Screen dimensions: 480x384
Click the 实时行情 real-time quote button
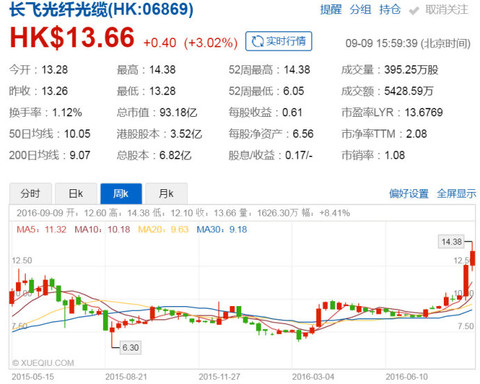click(279, 41)
